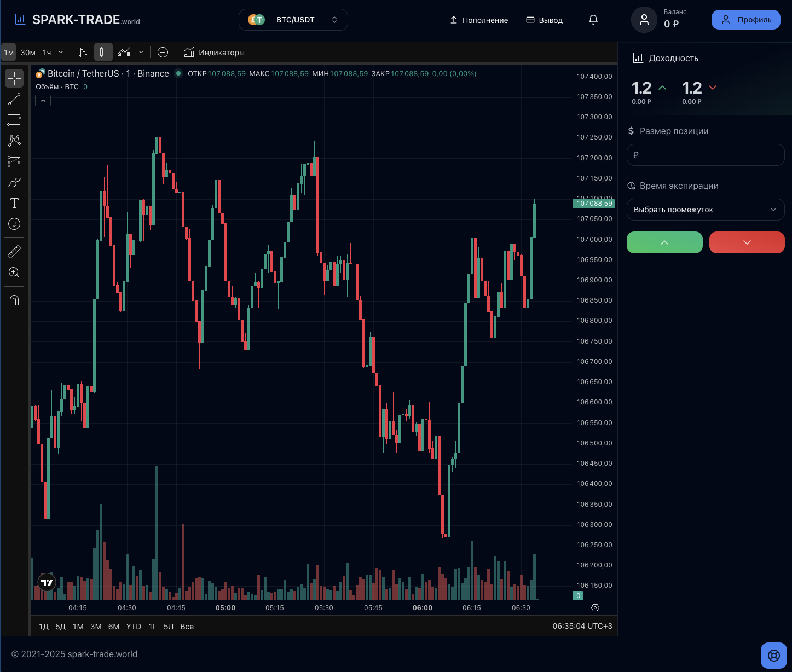
Task: Select the trend line drawing tool
Action: tap(14, 99)
